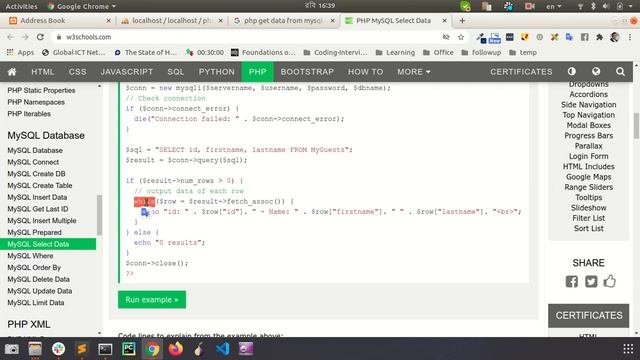Open HOW TO in navigation bar

pyautogui.click(x=365, y=72)
